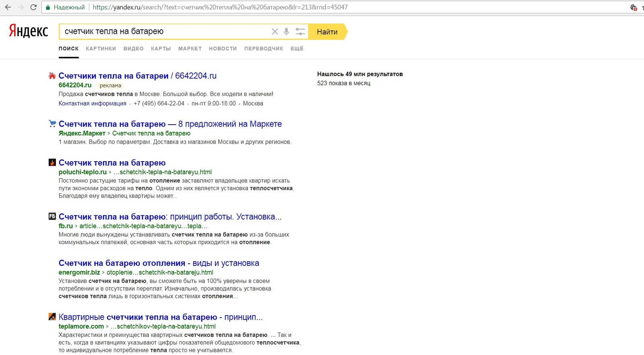Switch to the Карты tab
Image resolution: width=644 pixels, height=355 pixels.
(161, 49)
